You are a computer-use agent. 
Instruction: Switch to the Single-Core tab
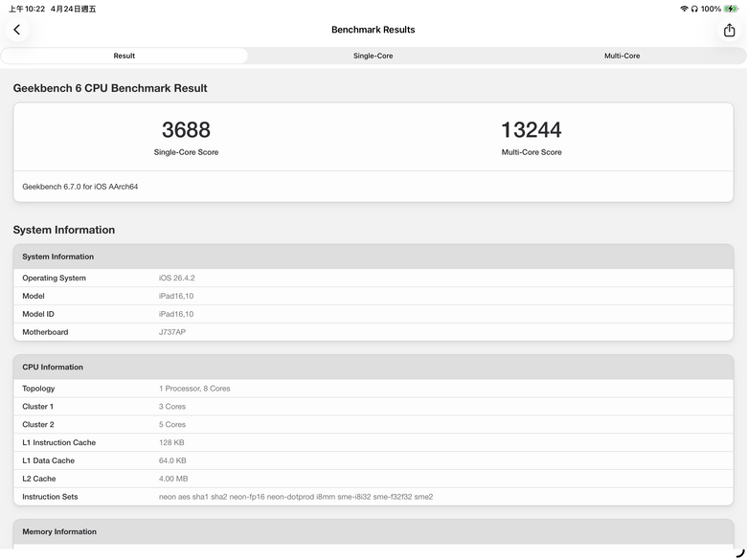click(373, 56)
